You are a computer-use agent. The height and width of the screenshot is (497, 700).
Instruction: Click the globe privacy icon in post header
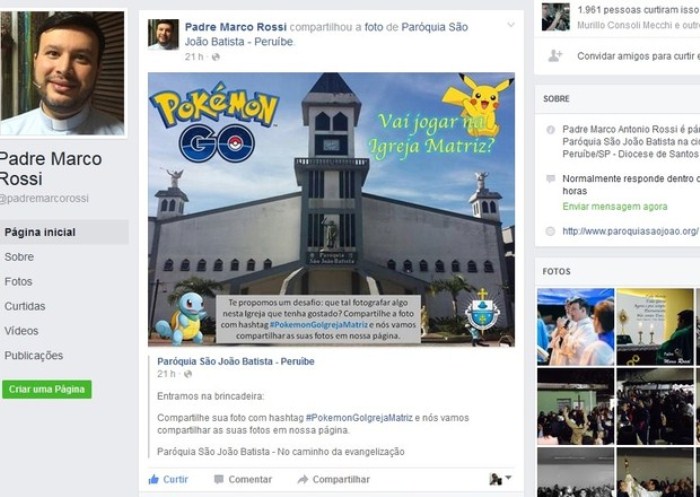(216, 57)
